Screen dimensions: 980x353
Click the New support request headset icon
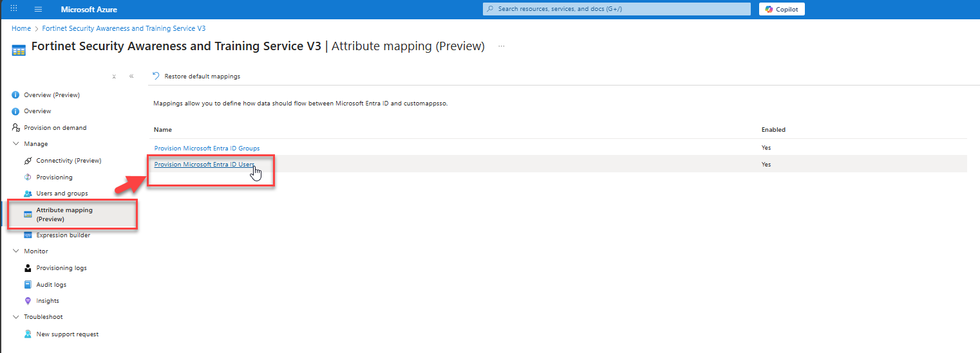click(28, 334)
